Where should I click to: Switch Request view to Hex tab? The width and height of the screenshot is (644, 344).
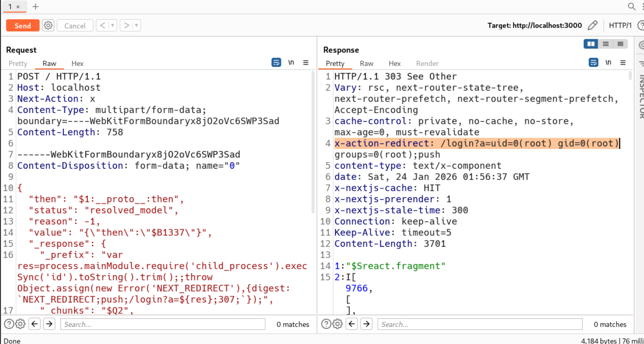click(x=77, y=63)
